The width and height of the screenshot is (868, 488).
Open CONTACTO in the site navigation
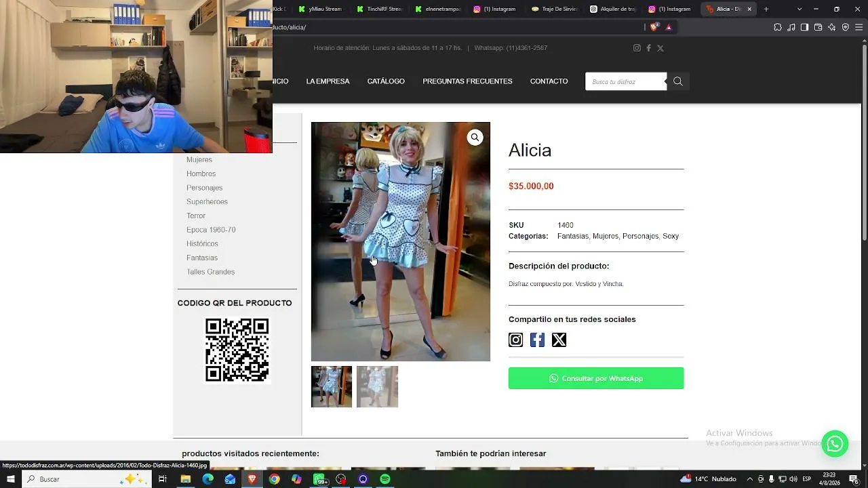(x=549, y=81)
